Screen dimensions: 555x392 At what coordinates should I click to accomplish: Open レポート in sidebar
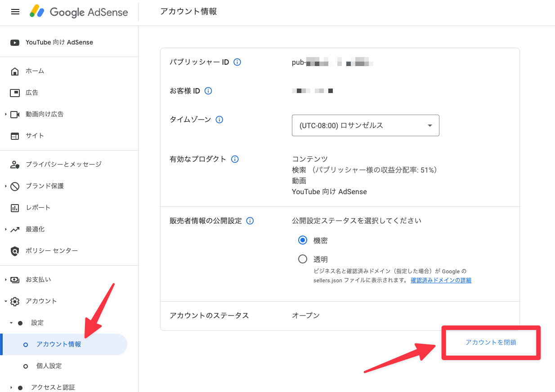tap(38, 208)
